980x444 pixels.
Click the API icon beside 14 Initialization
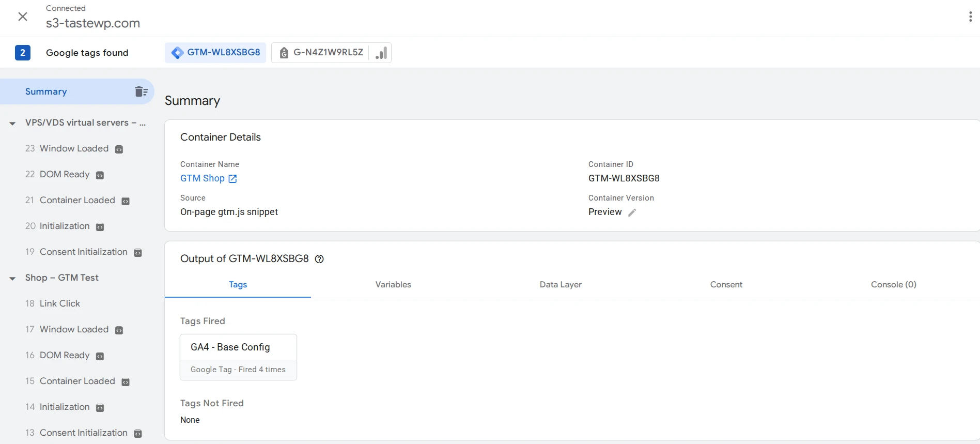click(x=100, y=408)
